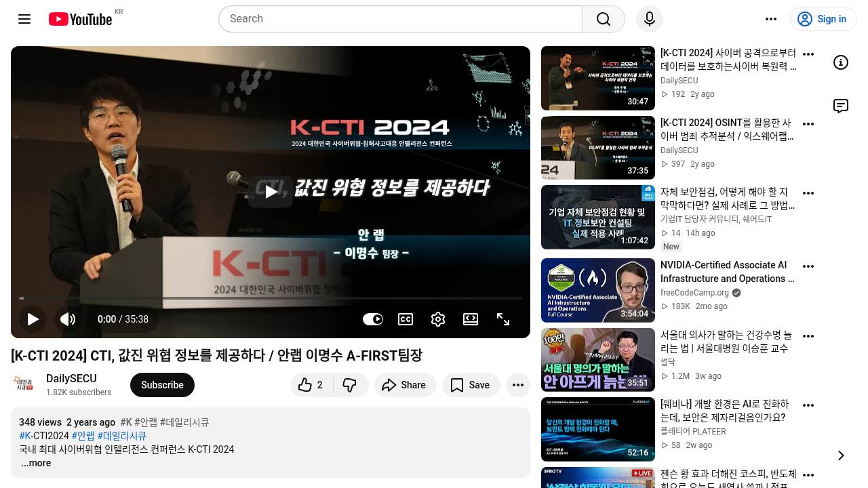Expand description with ...more
The height and width of the screenshot is (488, 868).
(35, 464)
